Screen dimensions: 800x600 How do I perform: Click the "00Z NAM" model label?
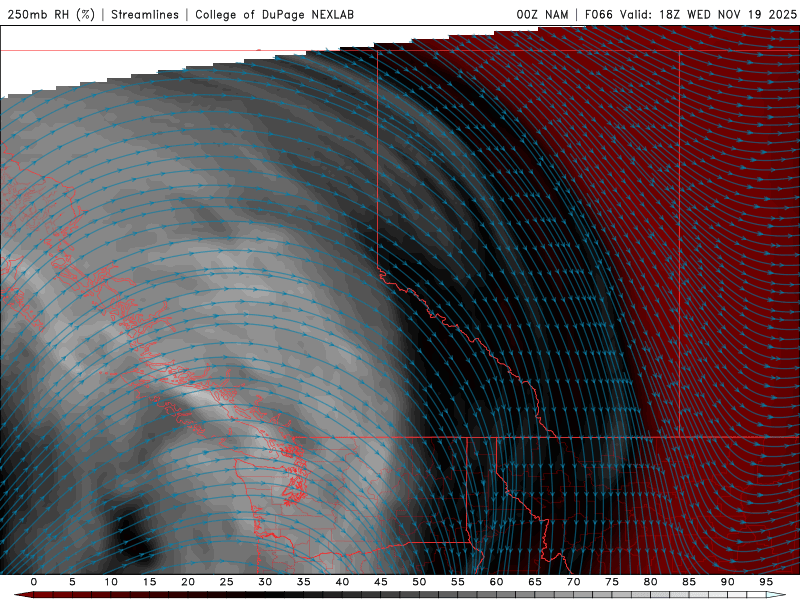[542, 14]
